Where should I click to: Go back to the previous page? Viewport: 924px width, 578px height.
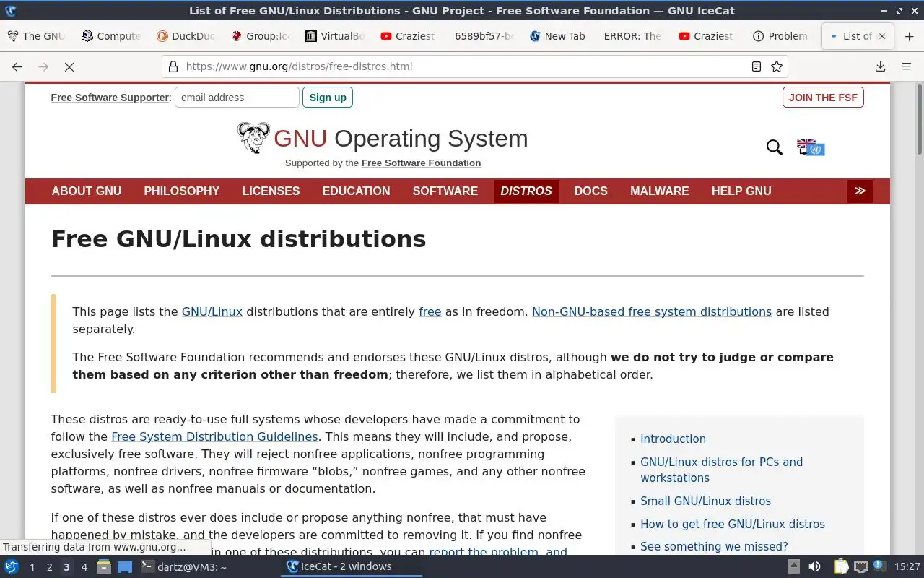(x=17, y=66)
